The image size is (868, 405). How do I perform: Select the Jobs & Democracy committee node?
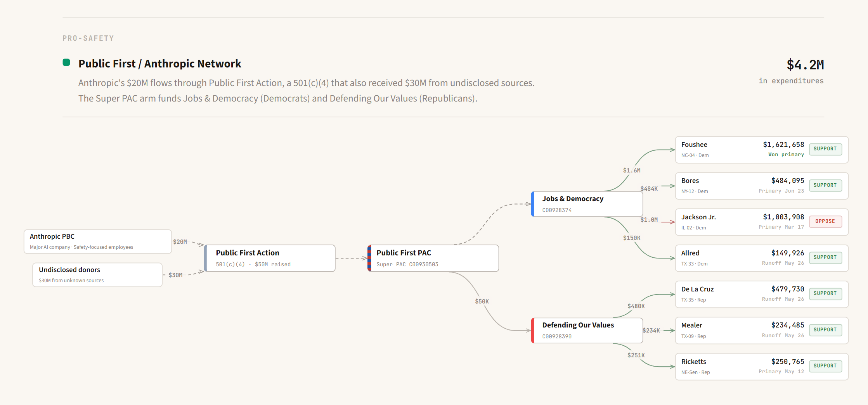pos(587,204)
